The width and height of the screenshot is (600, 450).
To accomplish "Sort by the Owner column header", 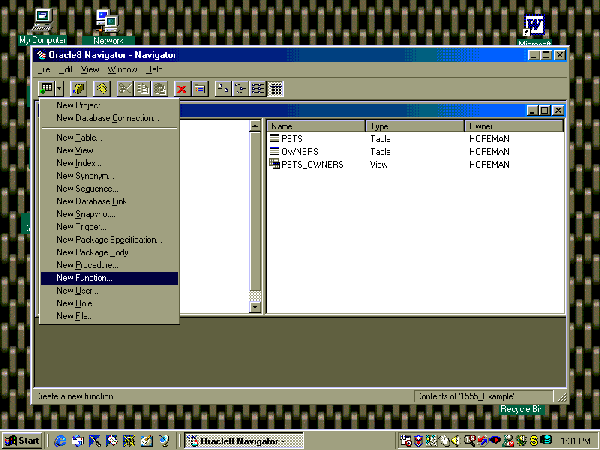I will (514, 126).
